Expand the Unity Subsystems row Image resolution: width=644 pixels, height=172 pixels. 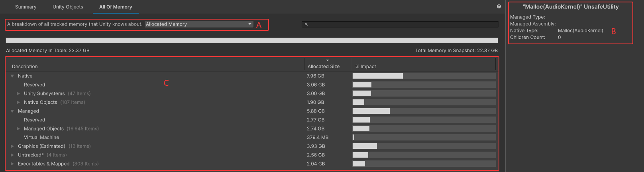point(18,93)
